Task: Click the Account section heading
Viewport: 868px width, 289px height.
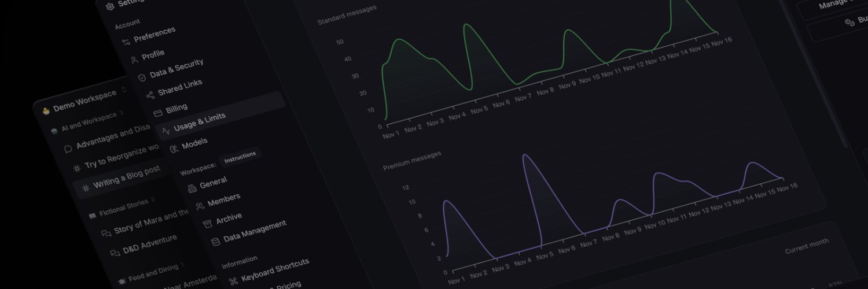Action: point(127,24)
